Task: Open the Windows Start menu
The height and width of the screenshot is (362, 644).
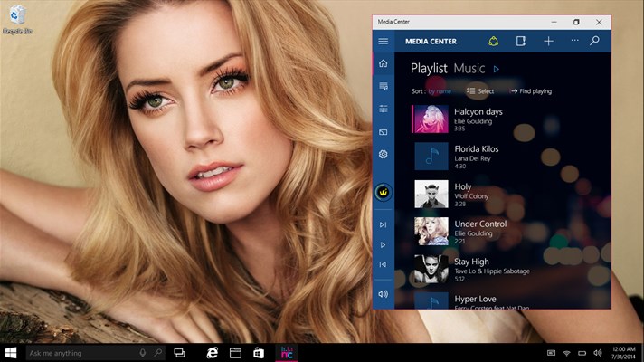Action: pos(11,353)
